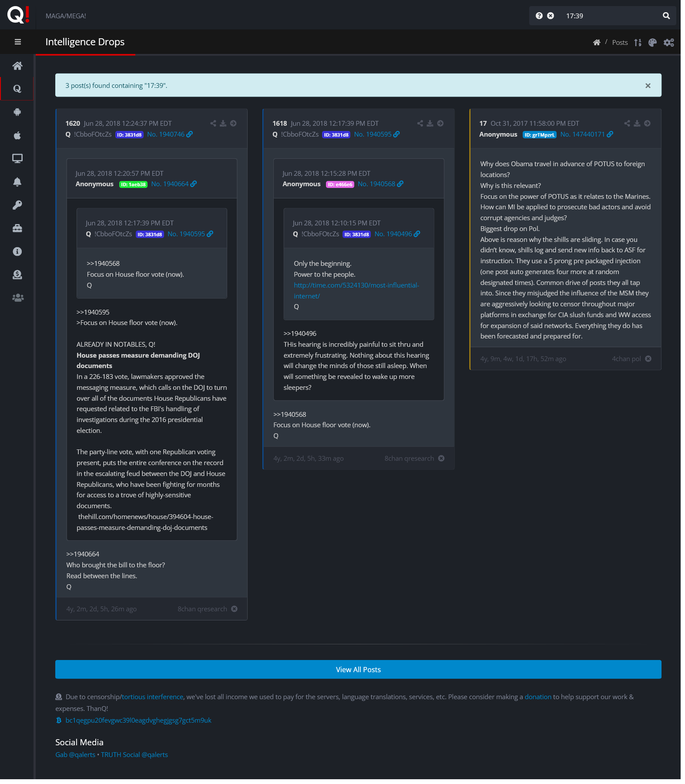
Task: Click the View All Posts button
Action: [x=358, y=670]
